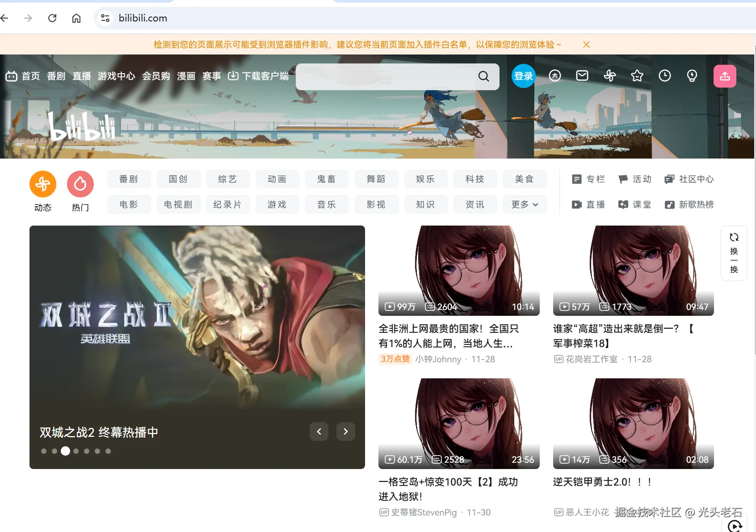Switch to the 游戏中心 section
The width and height of the screenshot is (756, 532).
116,76
